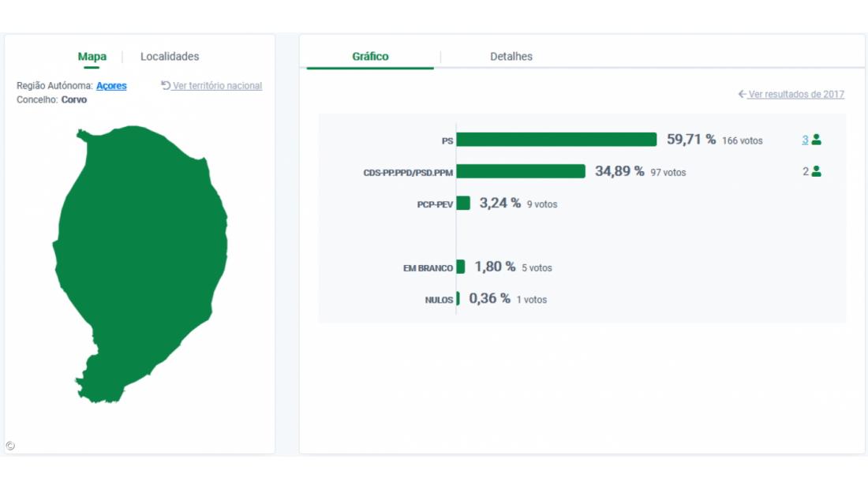868x489 pixels.
Task: Click the PS elected count number 3
Action: tap(805, 140)
